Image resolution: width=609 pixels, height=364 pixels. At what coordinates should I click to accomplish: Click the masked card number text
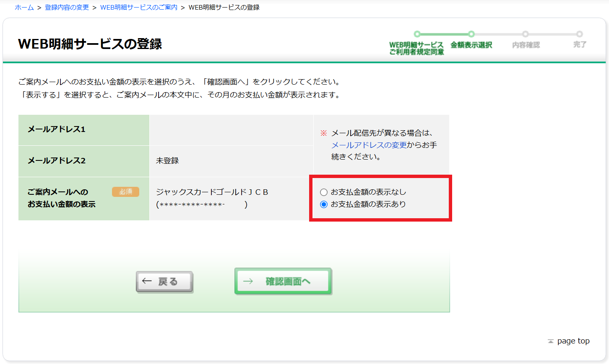(202, 205)
